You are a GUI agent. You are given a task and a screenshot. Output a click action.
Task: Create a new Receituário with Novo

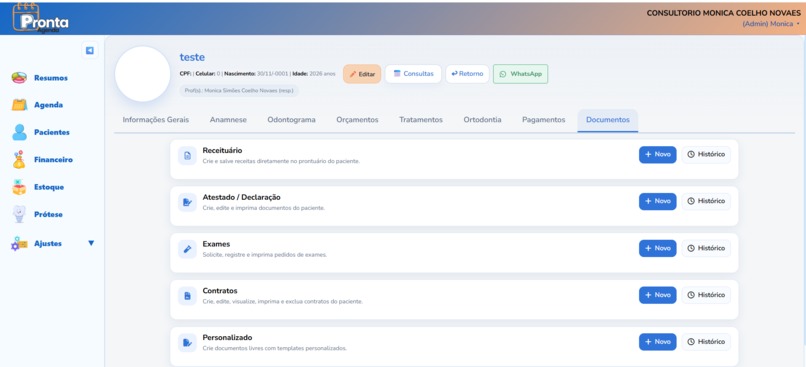pos(657,154)
